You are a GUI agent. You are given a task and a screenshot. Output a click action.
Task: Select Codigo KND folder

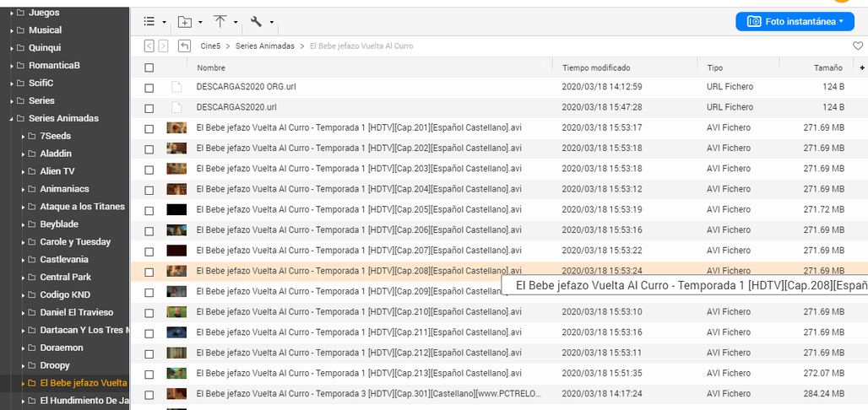tap(65, 294)
